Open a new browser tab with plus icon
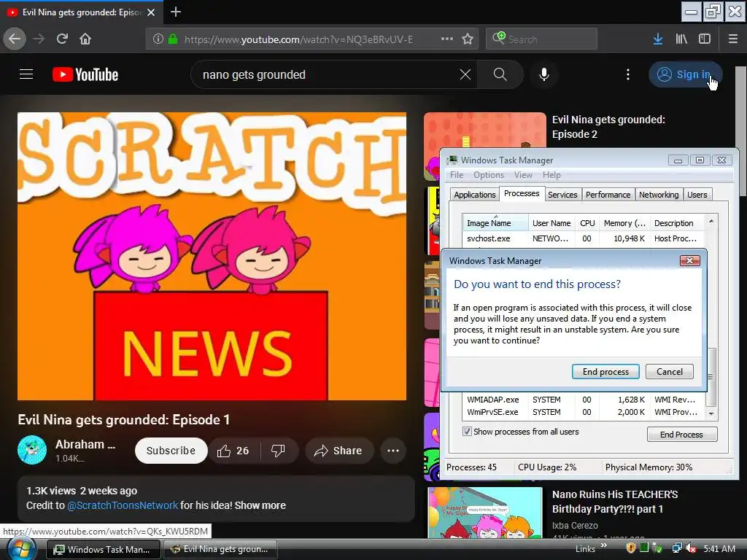747x560 pixels. pos(175,12)
